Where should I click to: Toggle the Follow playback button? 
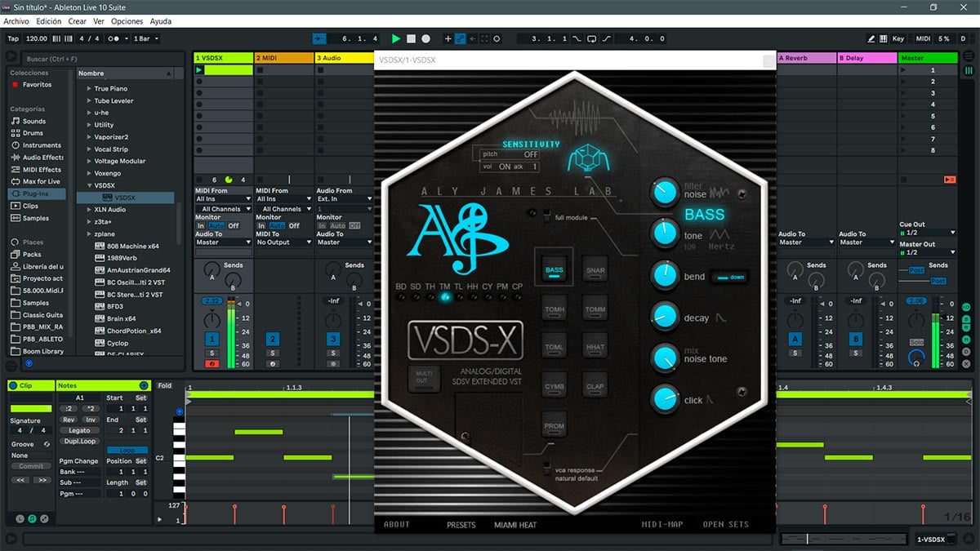(x=320, y=38)
